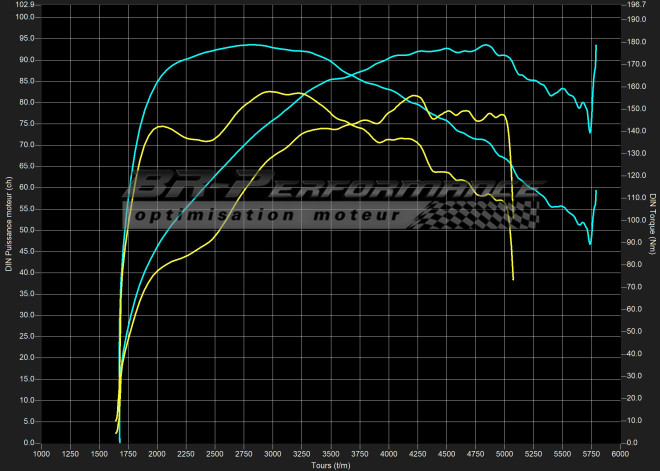Click the 196.7 maximum on torque axis
Viewport: 660px width, 471px height.
pyautogui.click(x=636, y=5)
